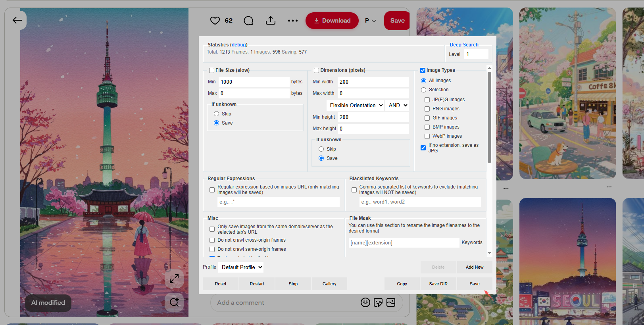
Task: Click the regular expression input field
Action: coord(279,202)
